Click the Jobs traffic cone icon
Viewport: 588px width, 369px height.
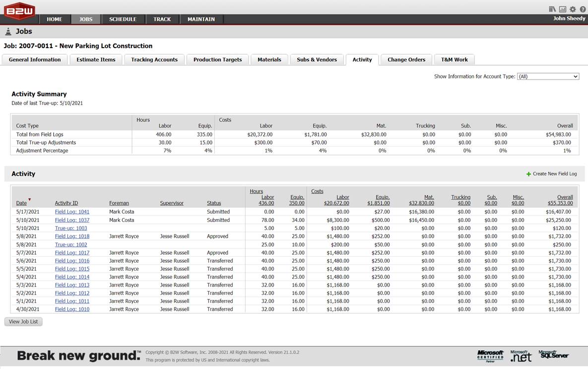8,31
